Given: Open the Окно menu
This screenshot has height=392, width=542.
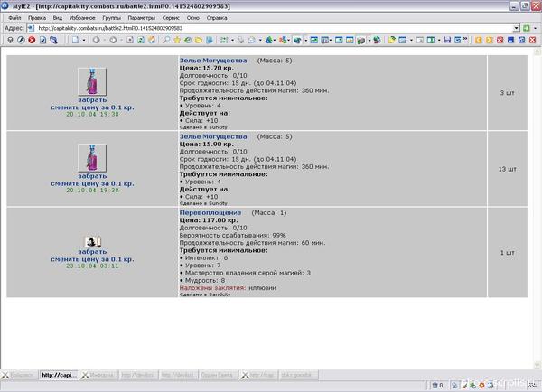Looking at the screenshot, I should click(193, 18).
